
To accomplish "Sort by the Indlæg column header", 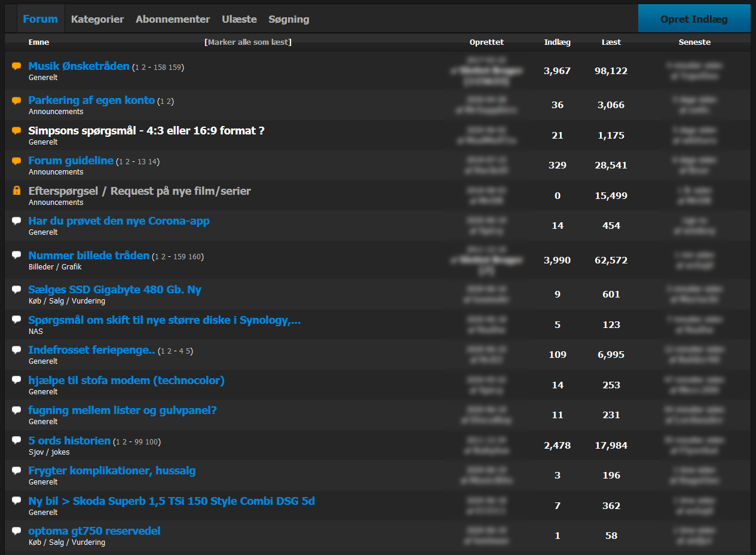I will 557,42.
